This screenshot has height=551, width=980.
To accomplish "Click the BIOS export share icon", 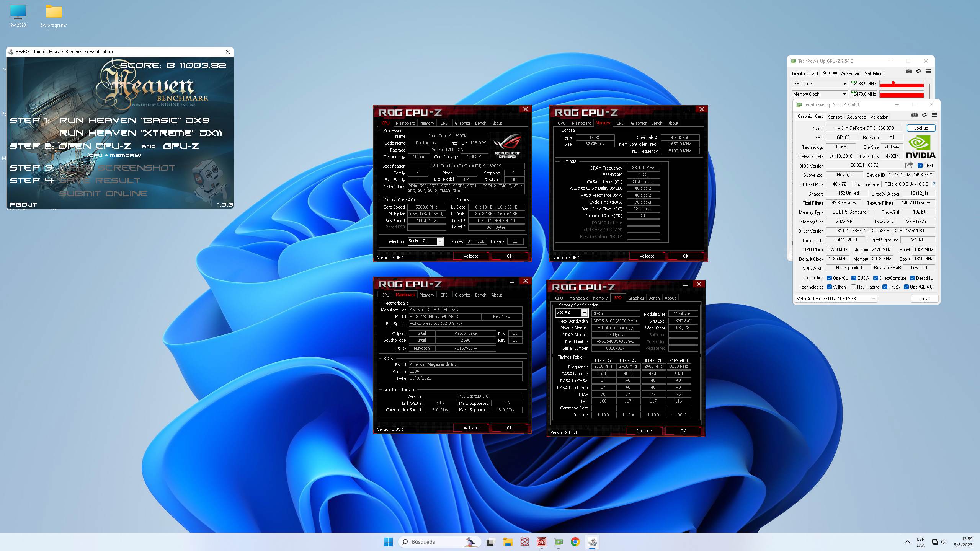I will [909, 165].
